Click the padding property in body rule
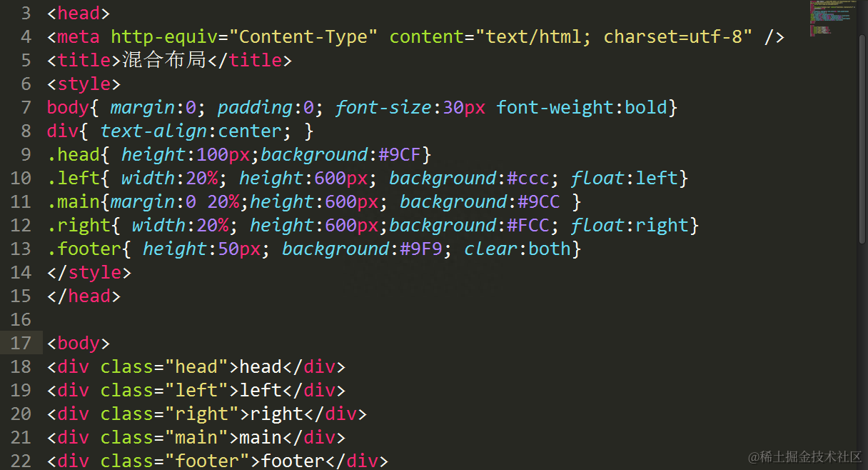The height and width of the screenshot is (470, 868). (255, 107)
